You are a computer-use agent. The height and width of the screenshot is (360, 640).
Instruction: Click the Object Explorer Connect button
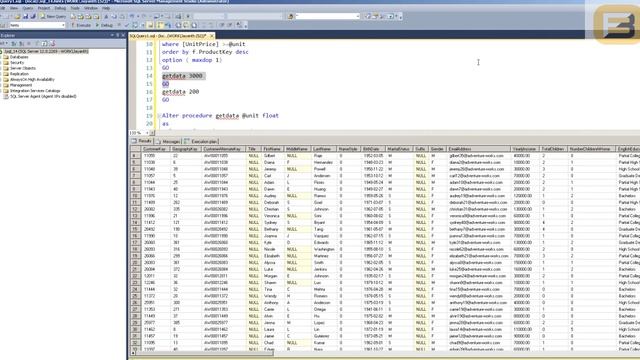4,43
